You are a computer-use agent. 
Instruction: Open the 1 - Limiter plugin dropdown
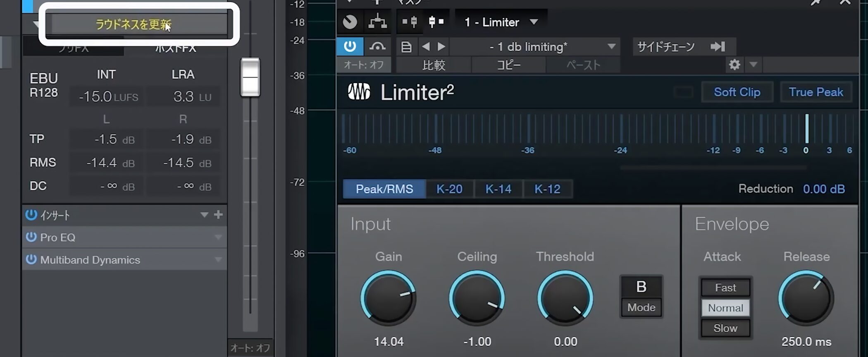pyautogui.click(x=534, y=22)
